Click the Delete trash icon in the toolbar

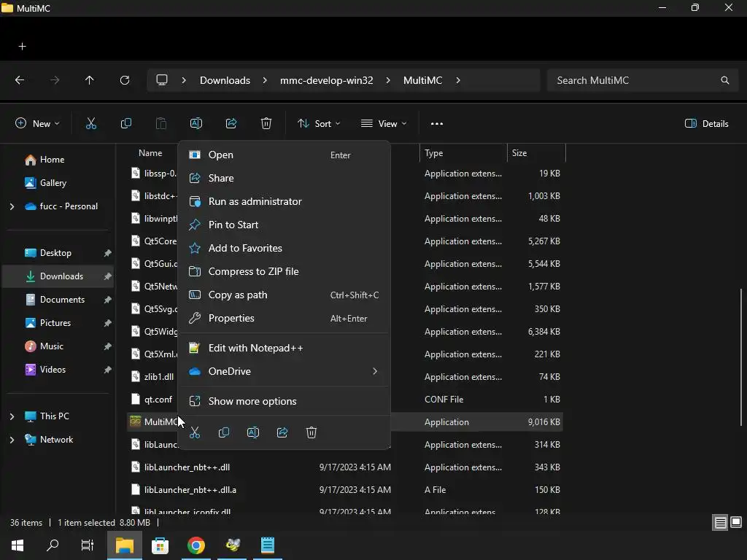[266, 124]
